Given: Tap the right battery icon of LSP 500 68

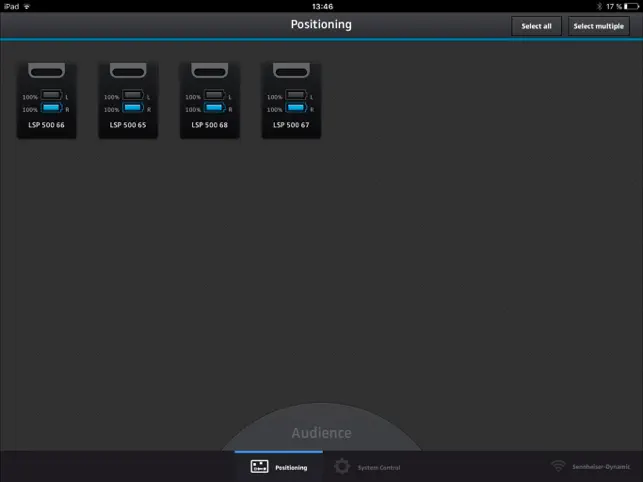Looking at the screenshot, I should [214, 108].
